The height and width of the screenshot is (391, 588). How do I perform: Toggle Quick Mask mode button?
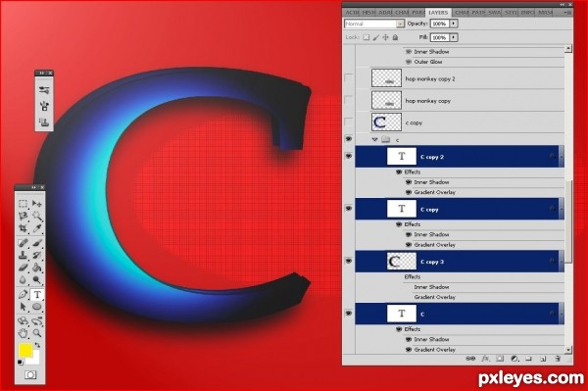click(30, 375)
